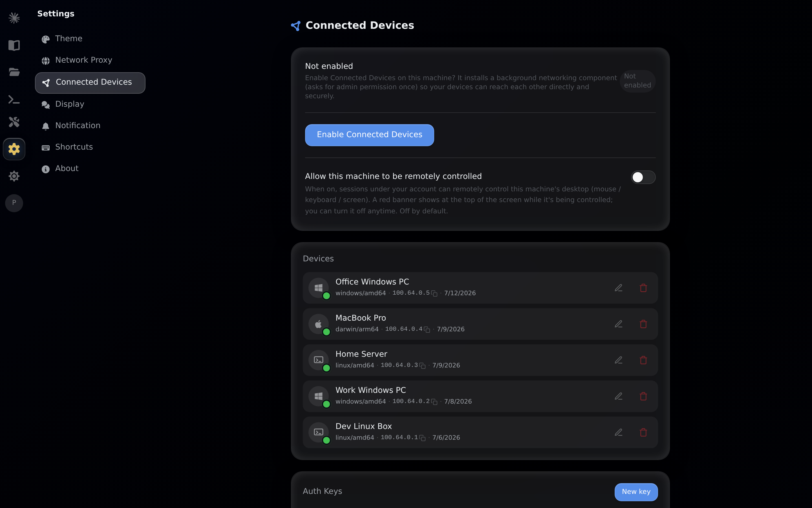Image resolution: width=812 pixels, height=508 pixels.
Task: Click the Auth Keys section heading
Action: coord(323,491)
